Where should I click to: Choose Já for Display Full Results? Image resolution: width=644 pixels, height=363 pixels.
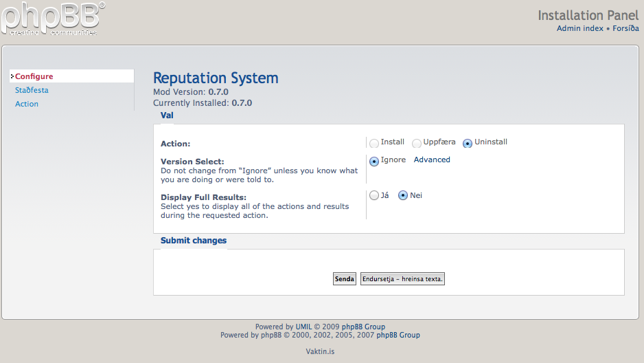point(374,196)
